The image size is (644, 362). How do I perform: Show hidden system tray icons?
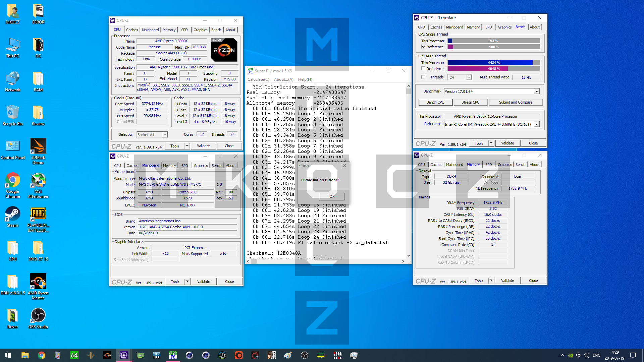point(562,355)
